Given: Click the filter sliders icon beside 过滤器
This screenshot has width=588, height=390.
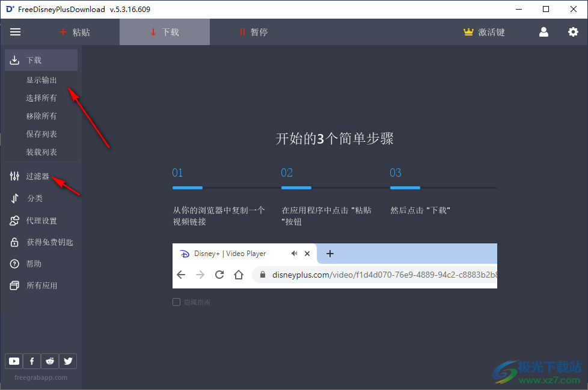Looking at the screenshot, I should coord(14,176).
